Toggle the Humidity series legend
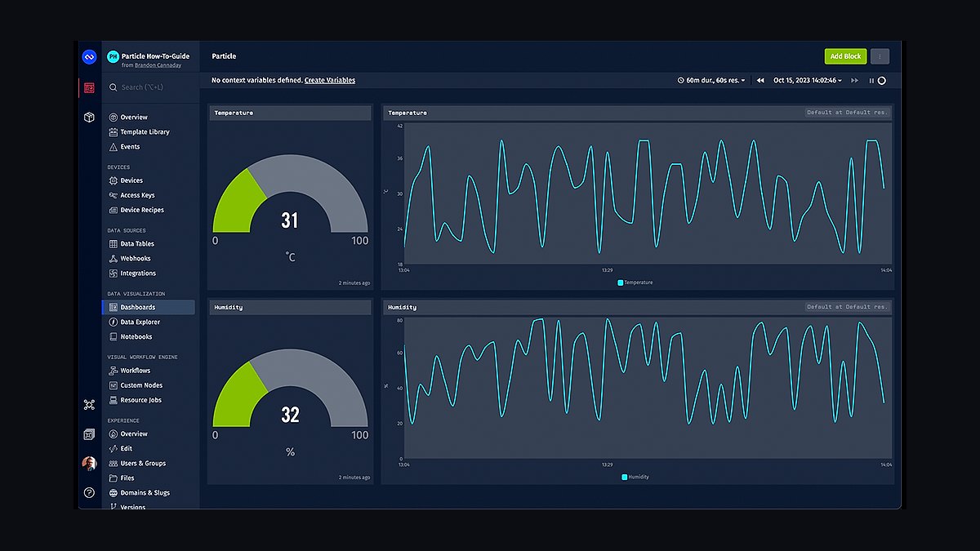This screenshot has height=551, width=980. tap(635, 477)
